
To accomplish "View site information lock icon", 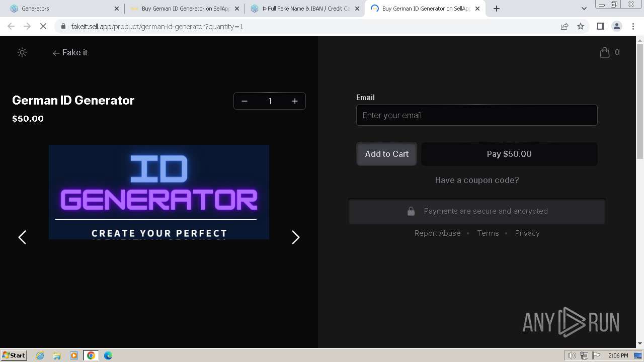I will click(63, 26).
